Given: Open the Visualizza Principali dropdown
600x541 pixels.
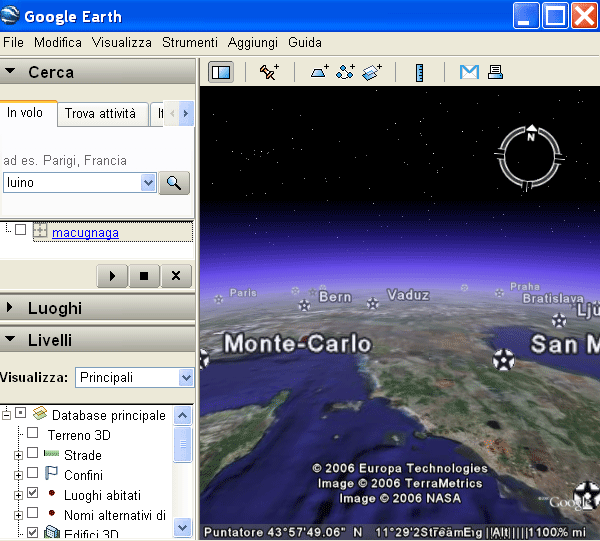Looking at the screenshot, I should pos(186,378).
